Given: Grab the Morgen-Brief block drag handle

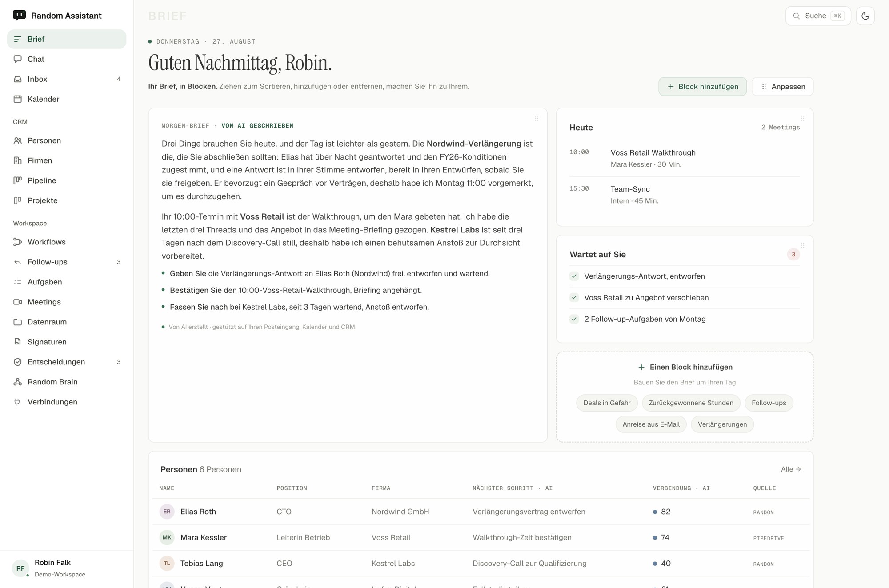Looking at the screenshot, I should tap(537, 118).
